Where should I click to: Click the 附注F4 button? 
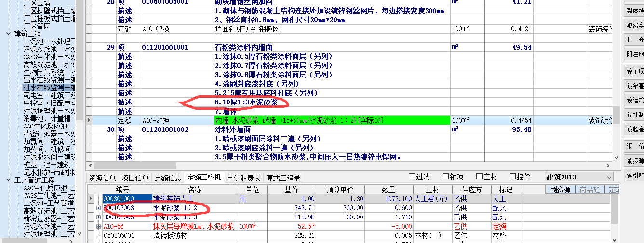[634, 54]
